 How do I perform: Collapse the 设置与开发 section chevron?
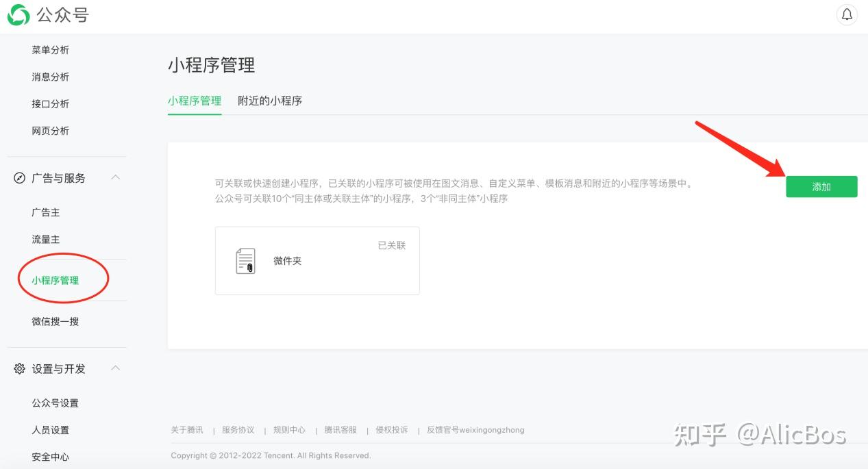[116, 368]
